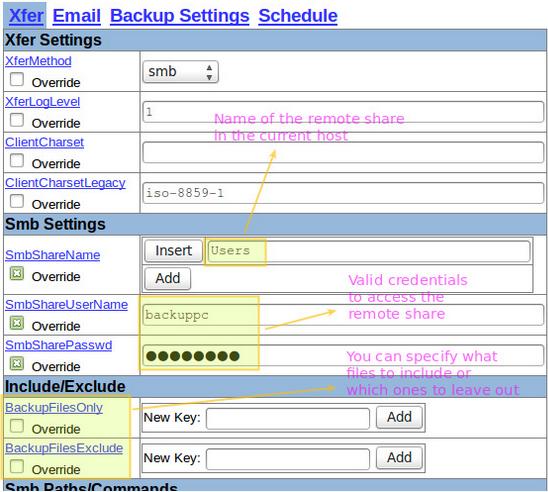Click Add button under SmbShareName
This screenshot has height=492, width=548.
click(168, 278)
